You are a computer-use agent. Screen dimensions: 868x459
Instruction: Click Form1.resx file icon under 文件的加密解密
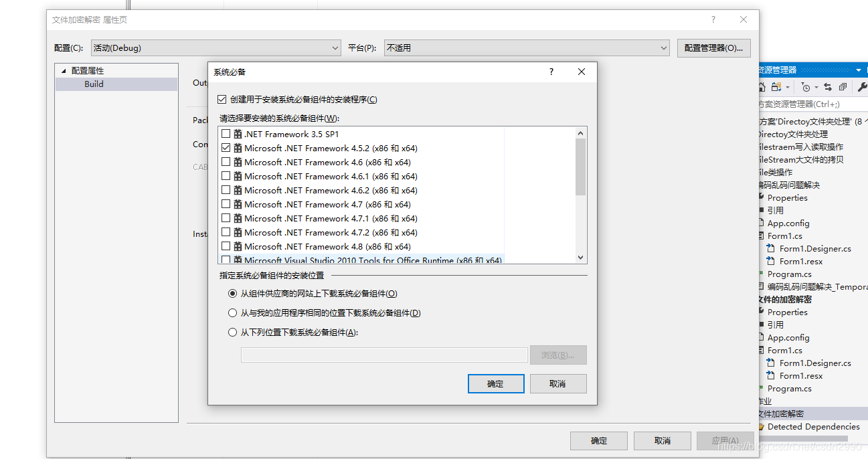(771, 375)
